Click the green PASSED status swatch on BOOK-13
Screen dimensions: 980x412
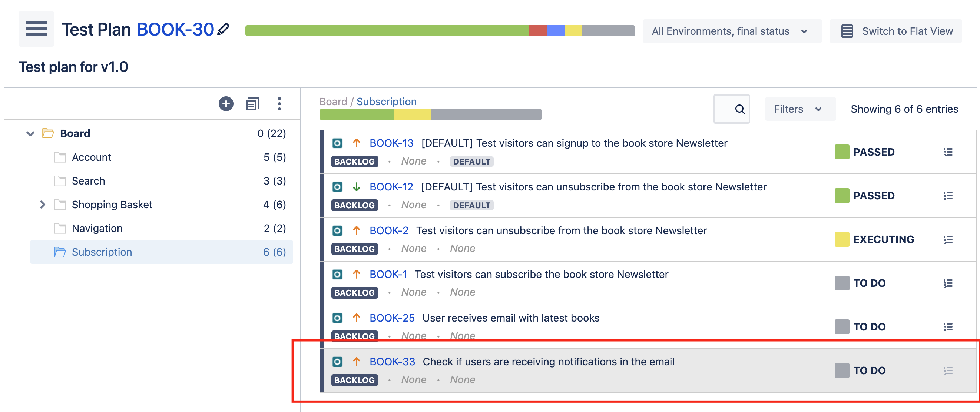841,152
